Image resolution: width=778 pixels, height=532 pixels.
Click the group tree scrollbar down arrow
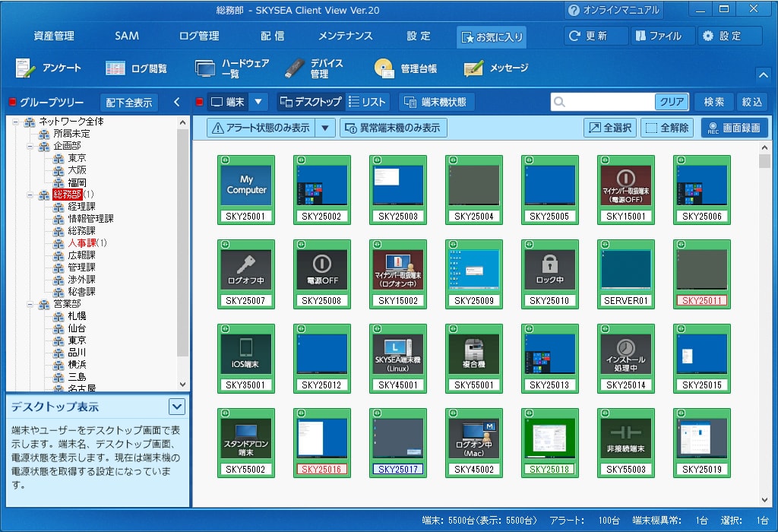(182, 385)
